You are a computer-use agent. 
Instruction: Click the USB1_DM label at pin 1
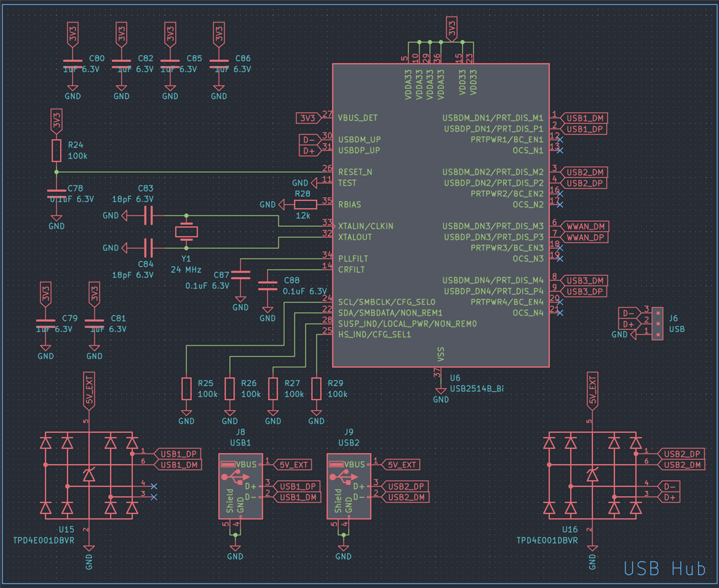584,118
